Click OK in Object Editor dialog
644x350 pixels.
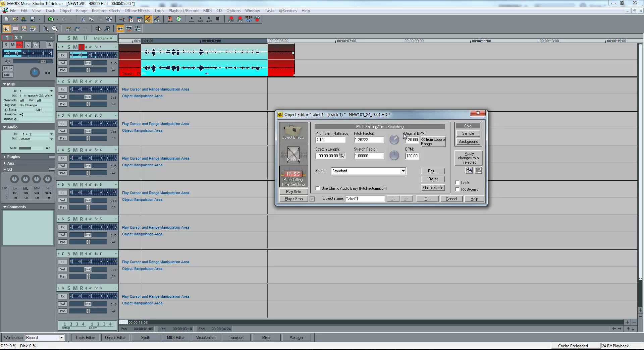pyautogui.click(x=427, y=199)
